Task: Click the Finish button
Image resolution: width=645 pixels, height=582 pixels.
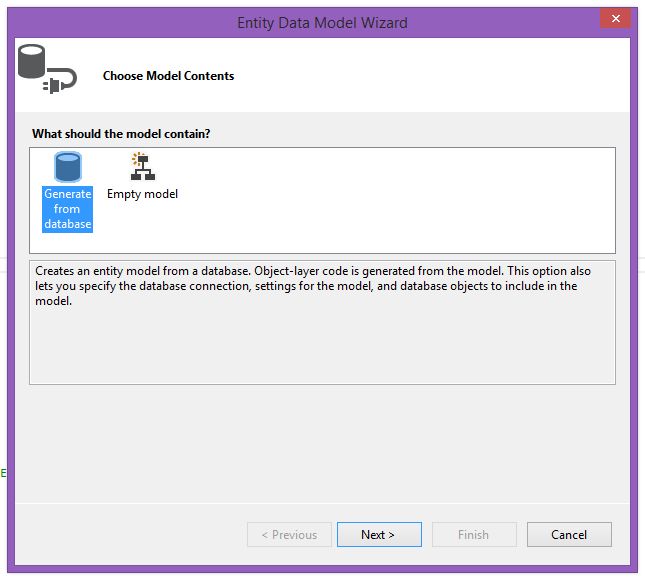Action: [x=474, y=535]
